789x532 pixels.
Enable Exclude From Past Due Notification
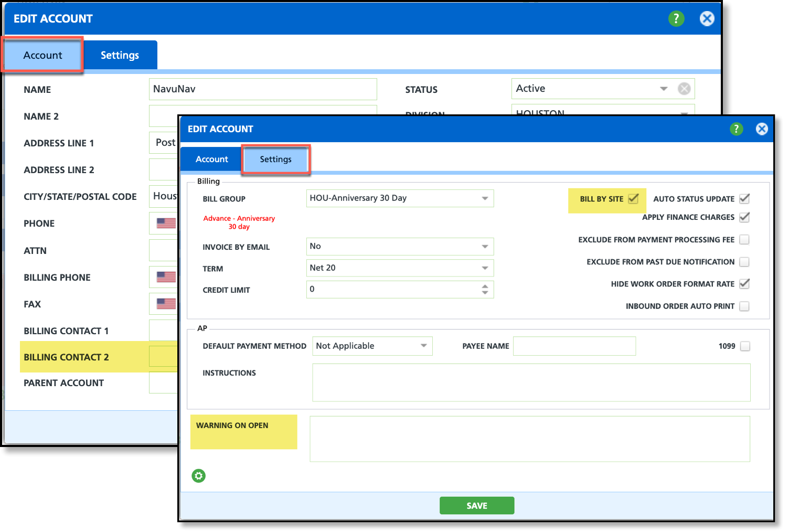pyautogui.click(x=744, y=262)
